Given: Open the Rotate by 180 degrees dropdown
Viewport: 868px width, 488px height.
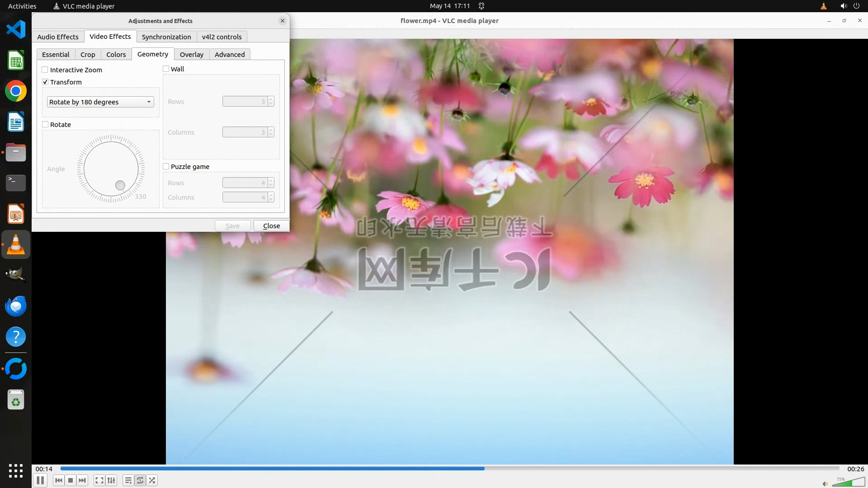Looking at the screenshot, I should [100, 102].
